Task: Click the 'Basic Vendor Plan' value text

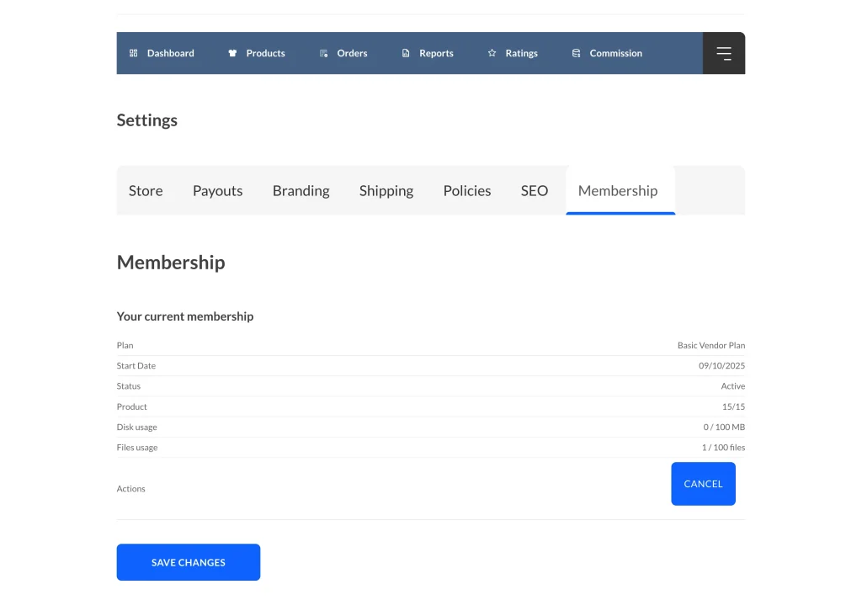Action: pyautogui.click(x=710, y=346)
